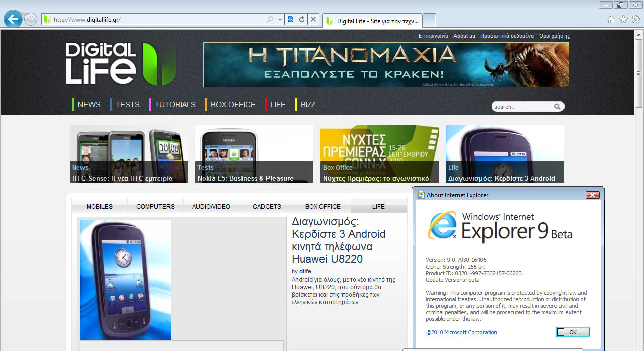Screen dimensions: 644x351
Task: Open the About us link in header
Action: pyautogui.click(x=464, y=36)
